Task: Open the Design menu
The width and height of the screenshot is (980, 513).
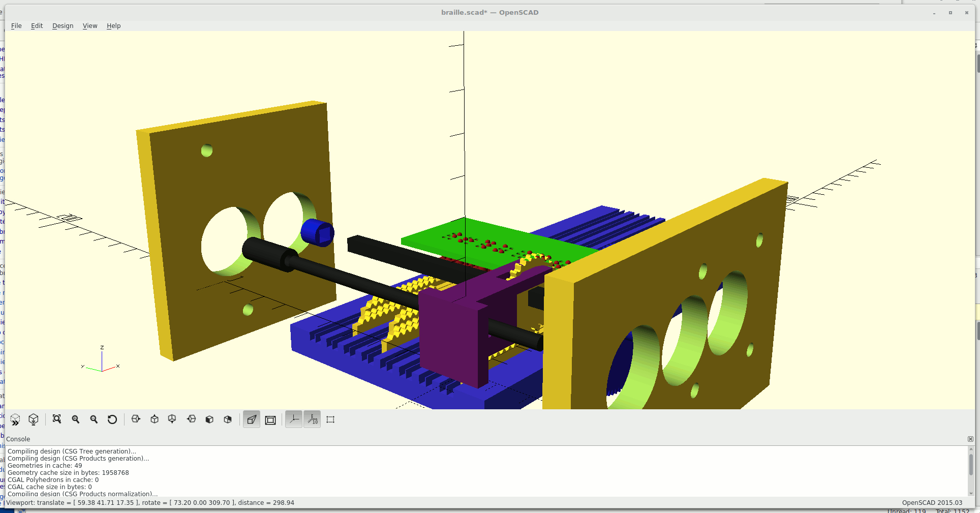Action: 63,26
